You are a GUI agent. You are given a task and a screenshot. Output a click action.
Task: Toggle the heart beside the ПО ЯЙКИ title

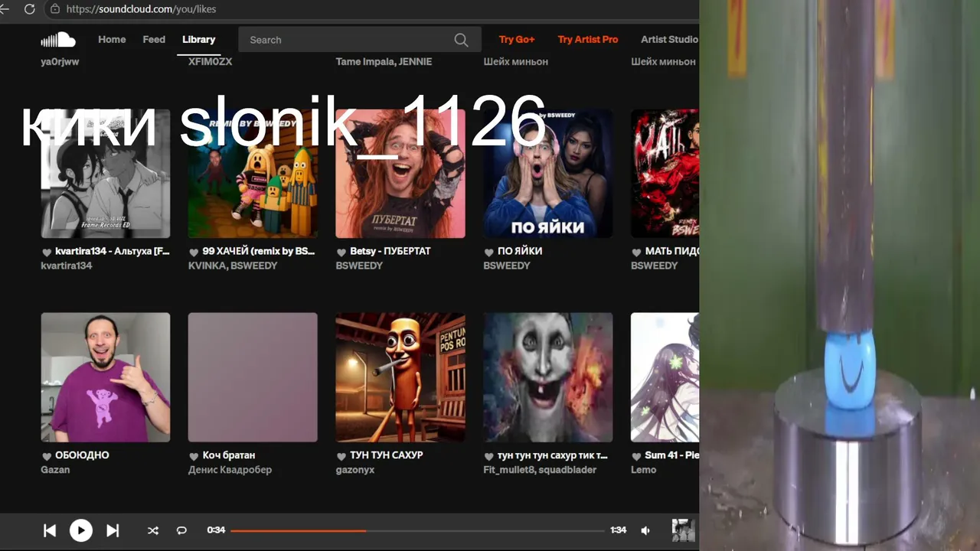pyautogui.click(x=488, y=252)
